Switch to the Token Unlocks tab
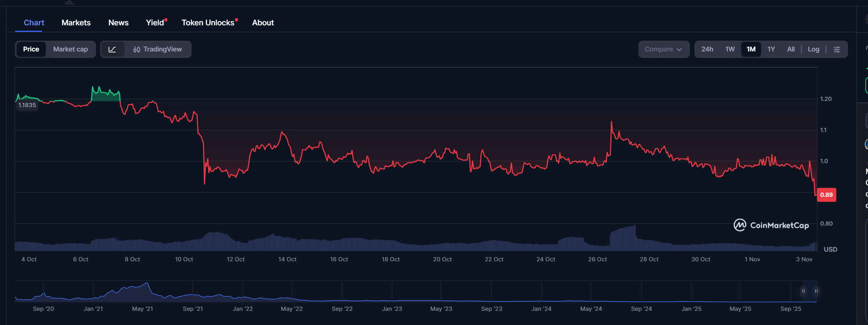 (208, 23)
